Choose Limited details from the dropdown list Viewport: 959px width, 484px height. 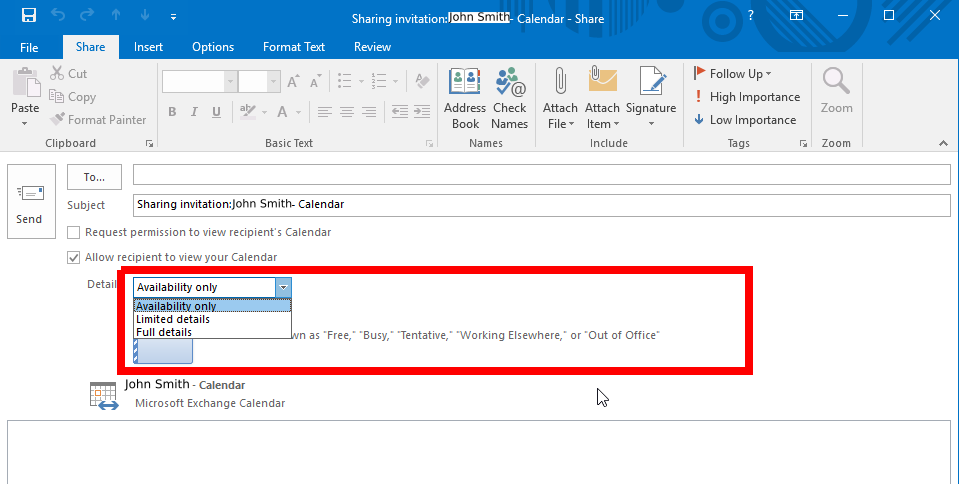[x=173, y=319]
